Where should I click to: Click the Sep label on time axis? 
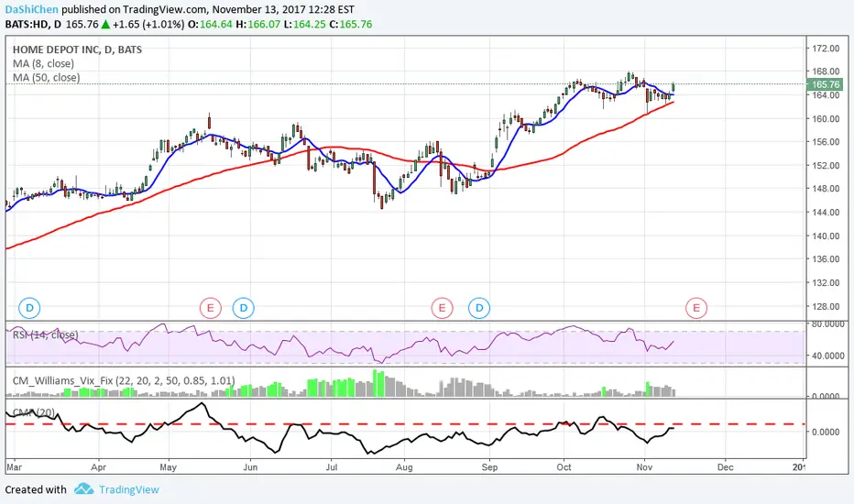click(489, 467)
